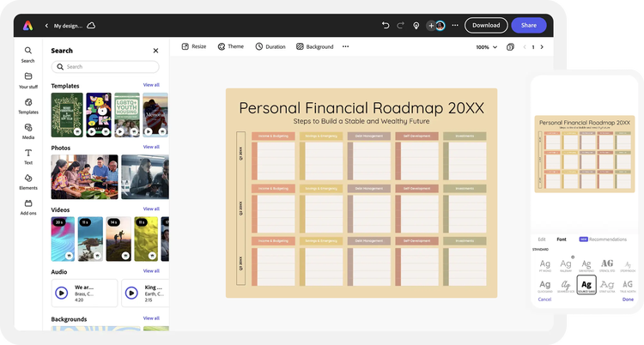Viewport: 644px width, 345px height.
Task: Click the Share button
Action: tap(529, 26)
